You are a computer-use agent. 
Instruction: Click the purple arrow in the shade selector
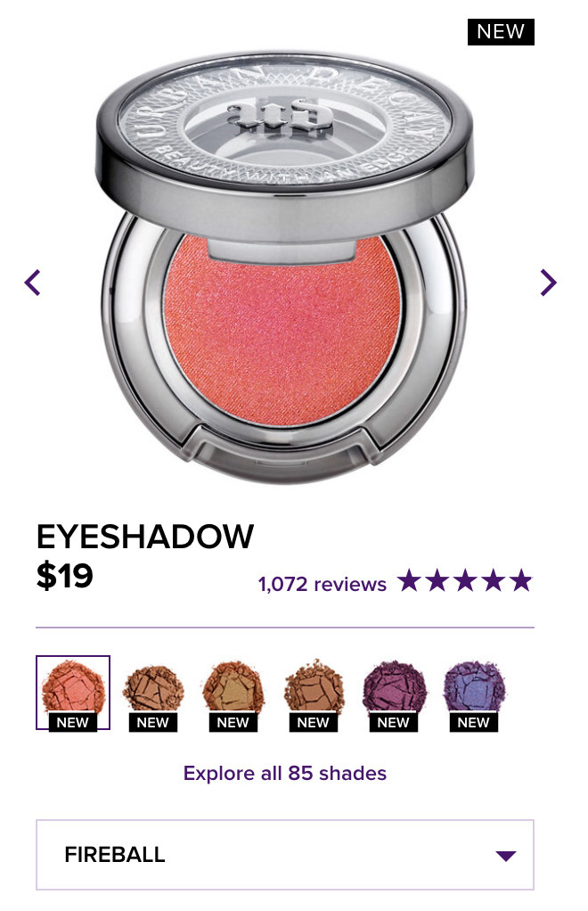click(506, 855)
